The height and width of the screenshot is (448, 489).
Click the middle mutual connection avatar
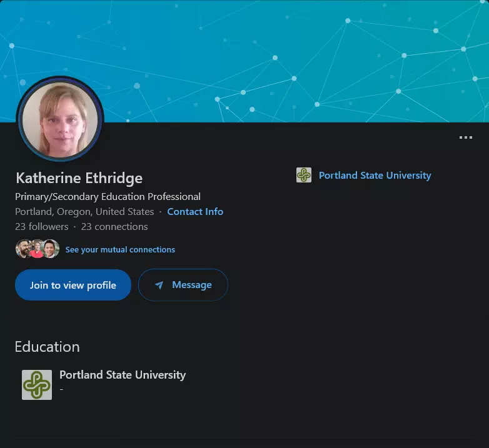tap(37, 249)
